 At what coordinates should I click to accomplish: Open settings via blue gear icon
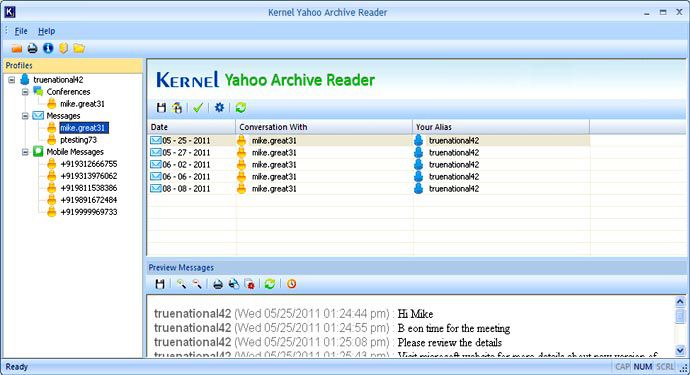point(219,107)
